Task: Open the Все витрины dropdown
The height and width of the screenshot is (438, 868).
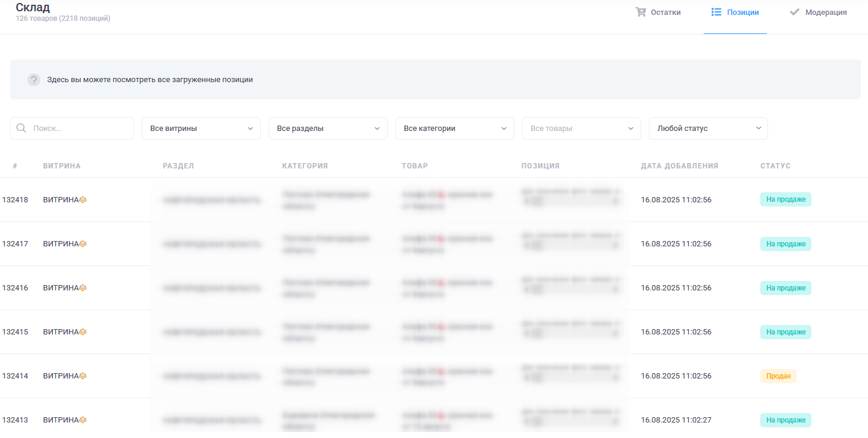Action: click(x=201, y=129)
